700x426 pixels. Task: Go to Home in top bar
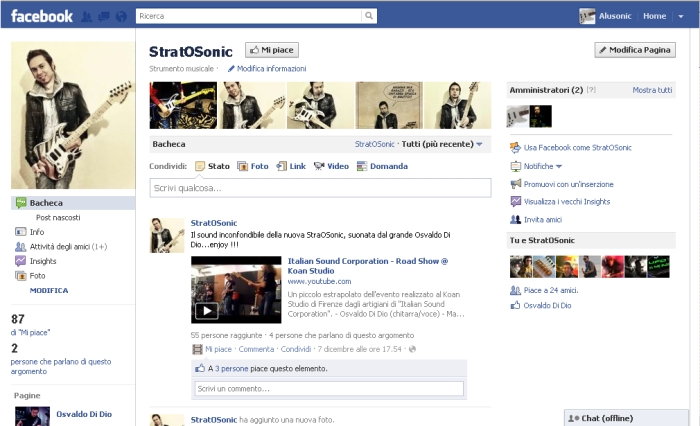pyautogui.click(x=654, y=16)
